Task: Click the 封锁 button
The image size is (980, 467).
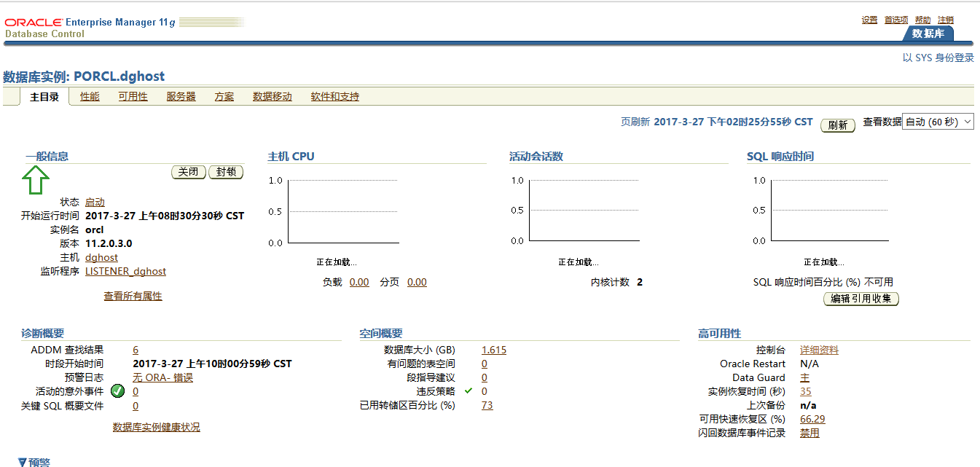Action: (x=226, y=172)
